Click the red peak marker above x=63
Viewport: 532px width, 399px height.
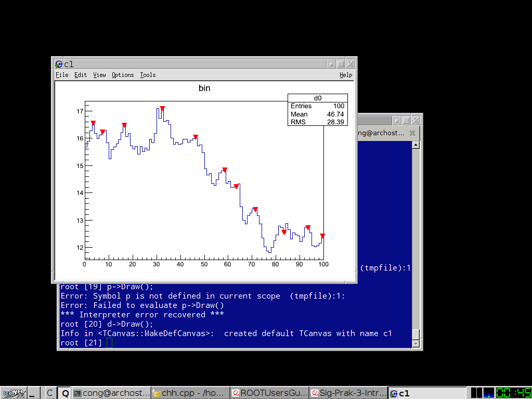click(236, 186)
